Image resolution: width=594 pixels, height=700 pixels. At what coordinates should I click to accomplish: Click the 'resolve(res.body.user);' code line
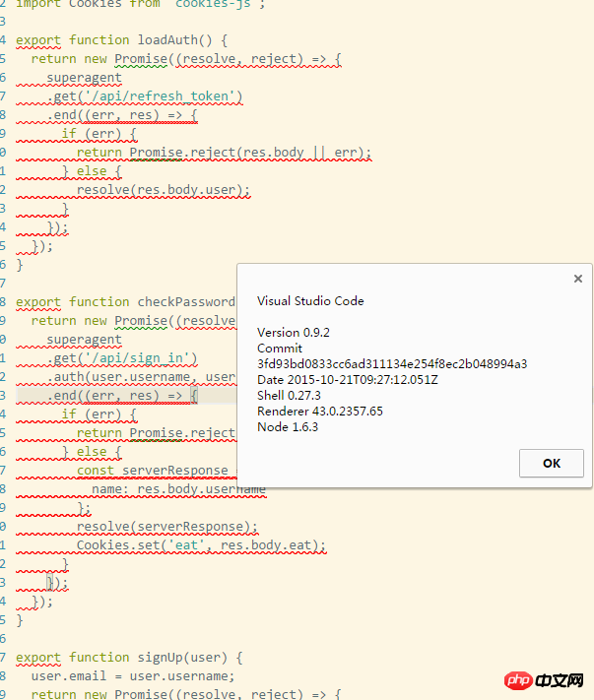163,190
